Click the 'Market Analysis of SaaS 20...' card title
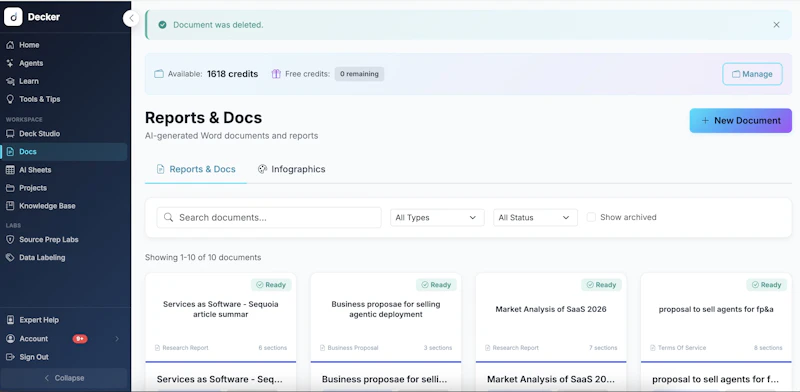 551,379
